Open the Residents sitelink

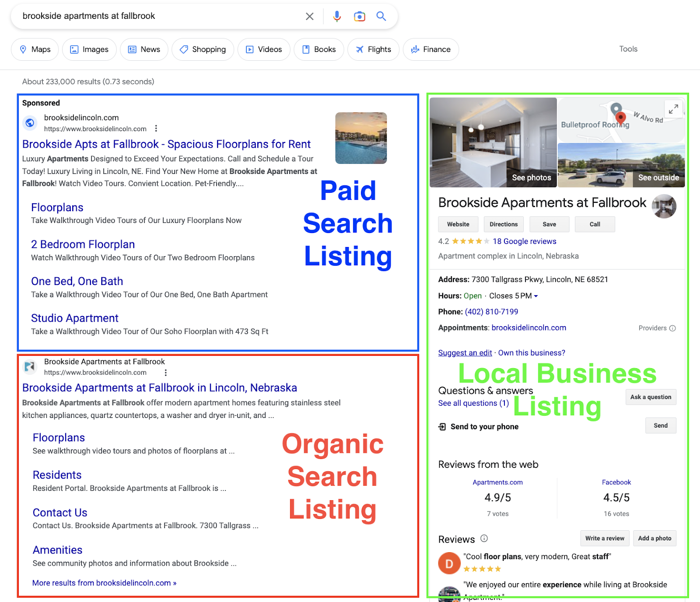tap(57, 475)
